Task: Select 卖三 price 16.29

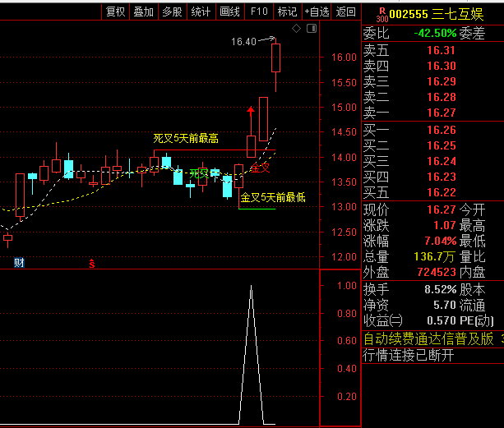Action: pyautogui.click(x=442, y=81)
